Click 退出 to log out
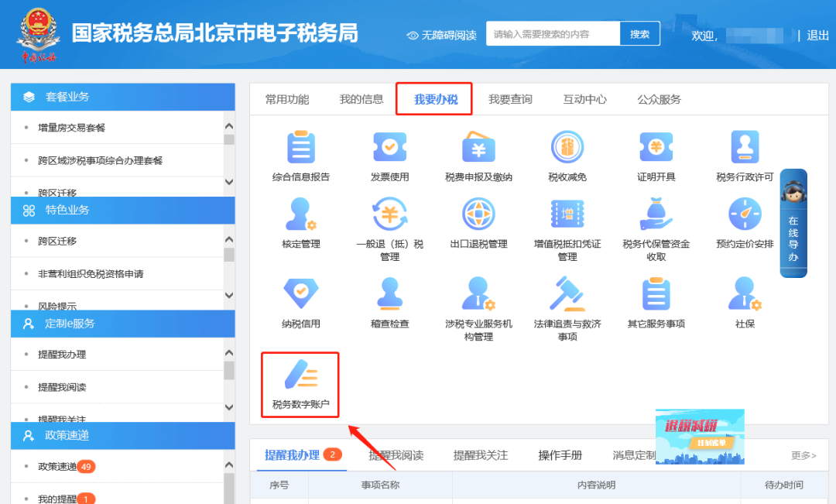 tap(817, 35)
